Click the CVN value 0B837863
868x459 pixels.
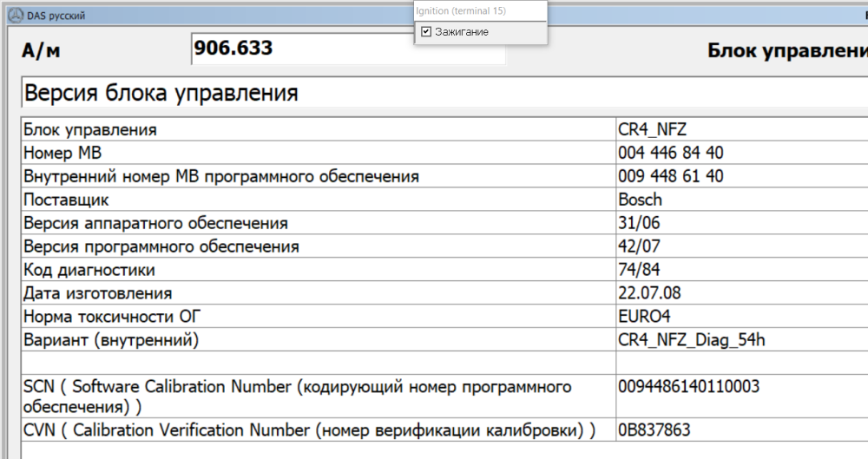[x=654, y=430]
